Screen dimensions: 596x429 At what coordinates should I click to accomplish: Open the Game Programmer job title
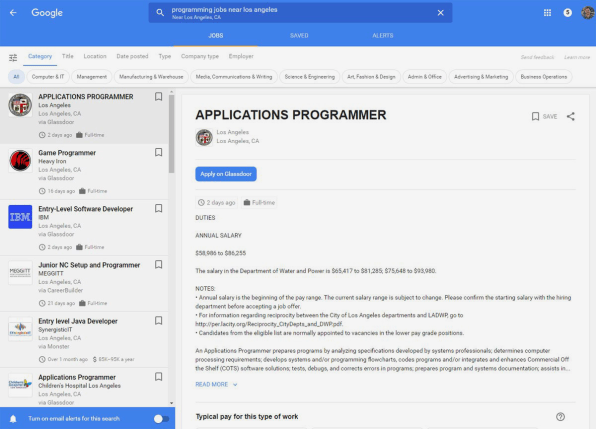pyautogui.click(x=67, y=153)
